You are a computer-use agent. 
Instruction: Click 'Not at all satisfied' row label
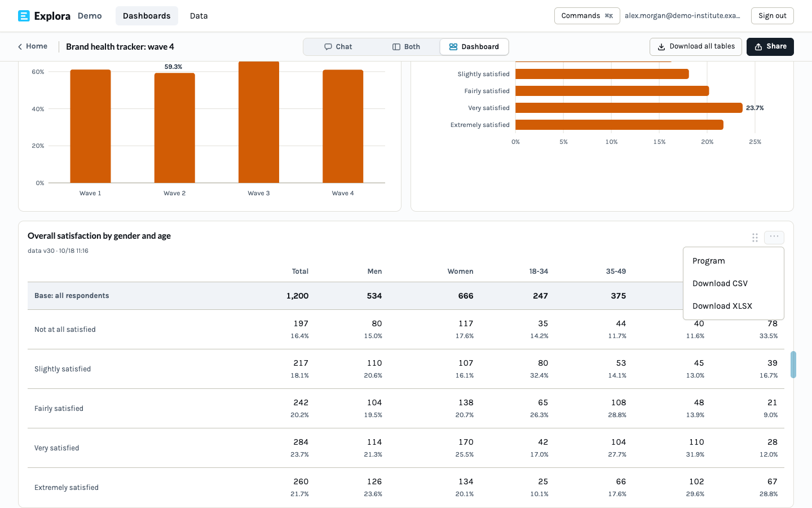click(x=65, y=330)
